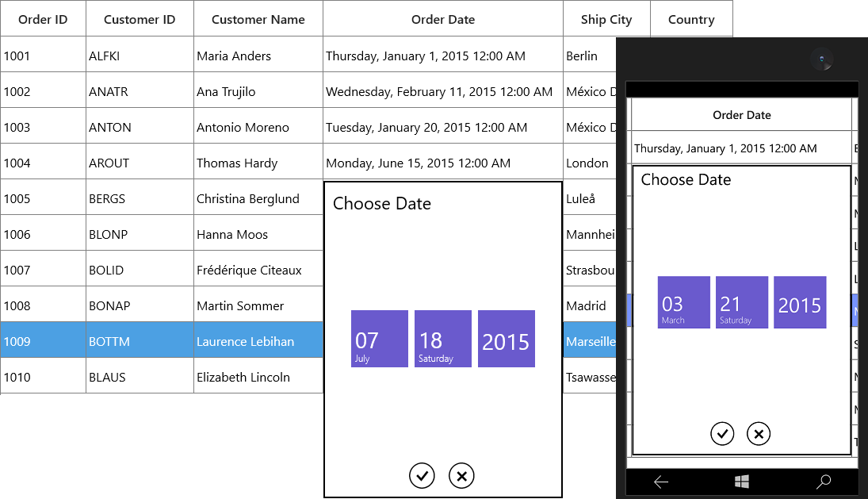Select the BOTTM customer ID cell
Screen dimensions: 868x499
click(140, 340)
